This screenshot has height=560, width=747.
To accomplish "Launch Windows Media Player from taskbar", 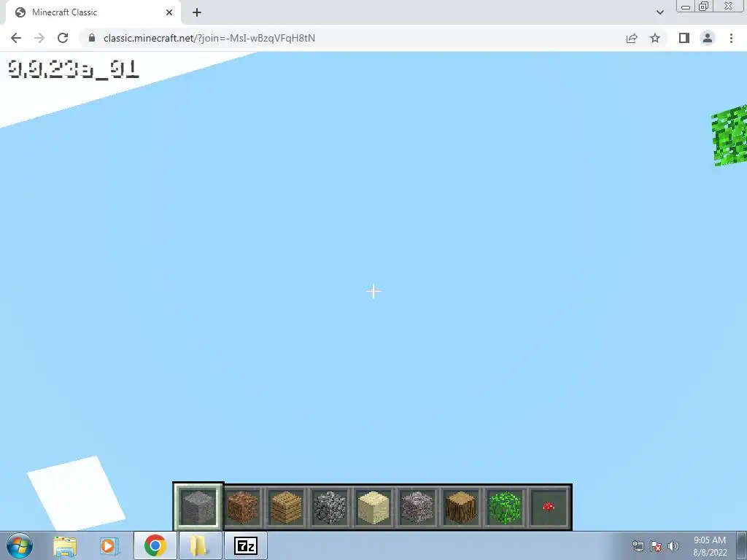I will (109, 546).
